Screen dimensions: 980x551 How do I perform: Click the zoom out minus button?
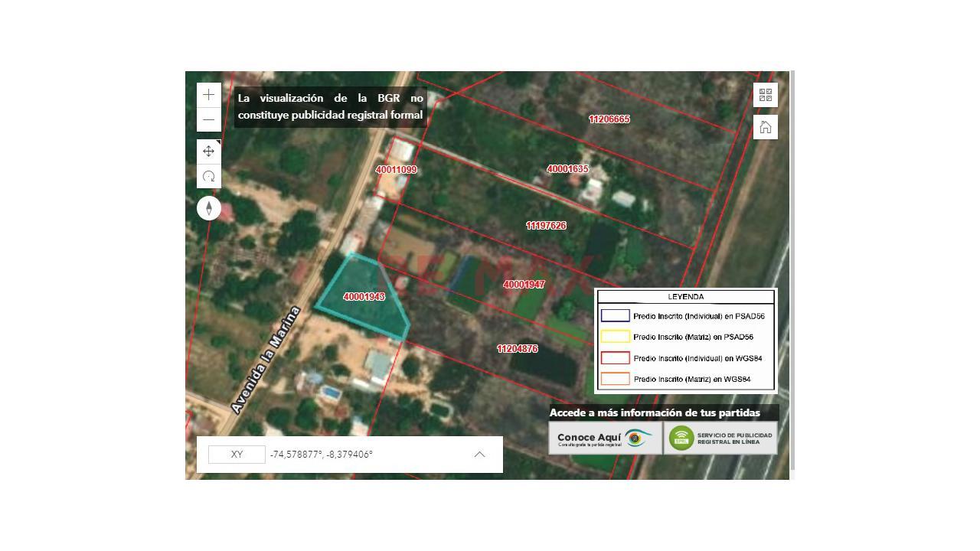point(208,120)
